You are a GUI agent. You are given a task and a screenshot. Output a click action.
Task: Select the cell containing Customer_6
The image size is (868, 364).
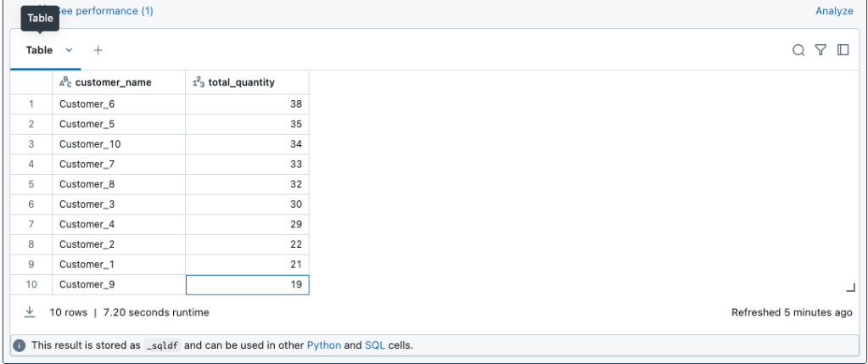pyautogui.click(x=87, y=104)
